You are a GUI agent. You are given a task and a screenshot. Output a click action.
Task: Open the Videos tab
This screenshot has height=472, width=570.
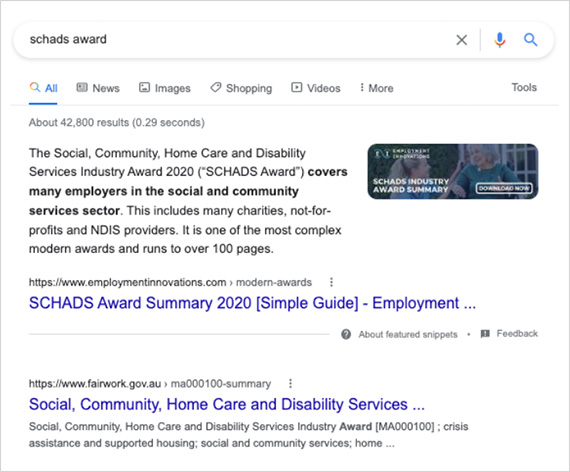[316, 88]
